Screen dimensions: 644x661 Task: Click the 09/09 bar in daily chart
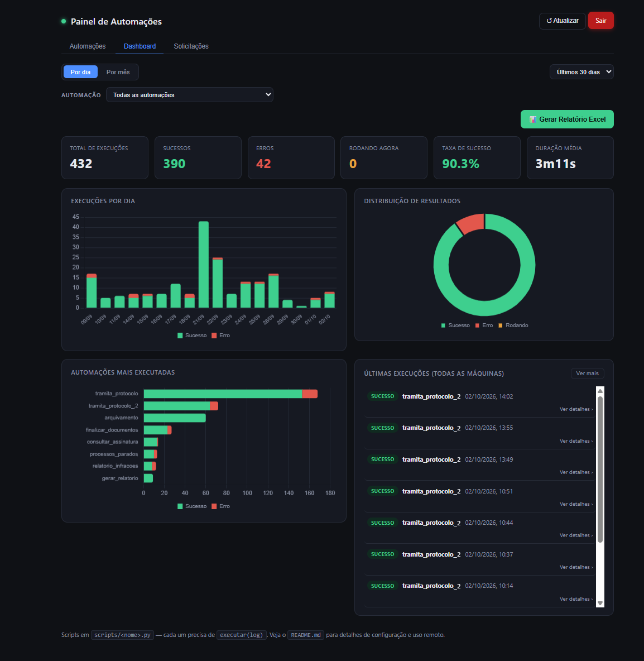pyautogui.click(x=92, y=291)
